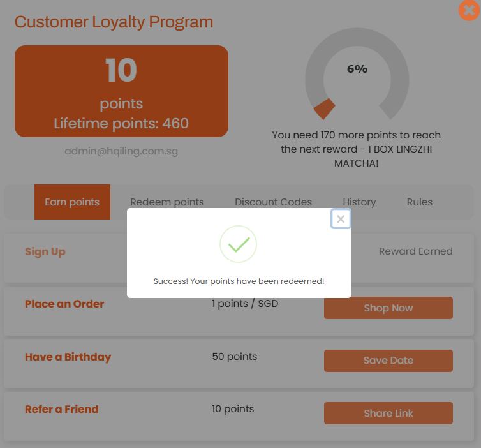
Task: Open the Redeem points tab
Action: click(x=167, y=202)
